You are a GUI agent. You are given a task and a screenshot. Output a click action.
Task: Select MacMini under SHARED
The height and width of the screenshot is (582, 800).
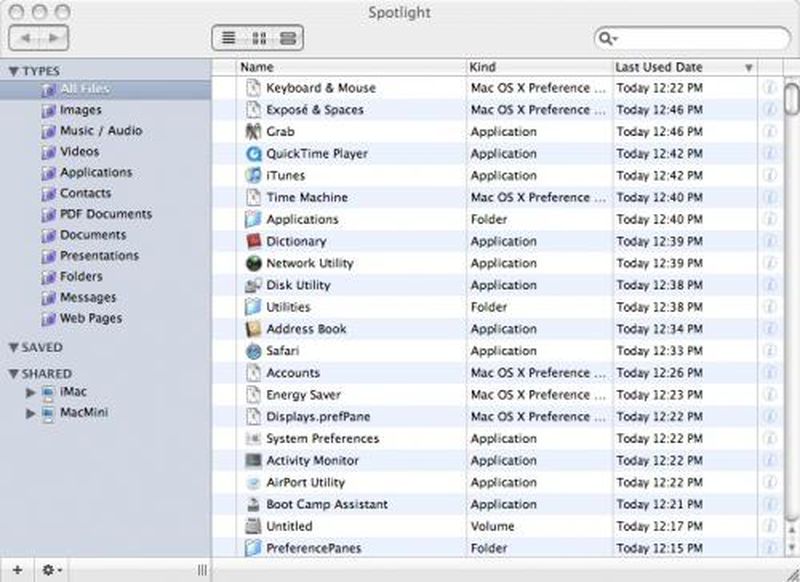pyautogui.click(x=84, y=412)
